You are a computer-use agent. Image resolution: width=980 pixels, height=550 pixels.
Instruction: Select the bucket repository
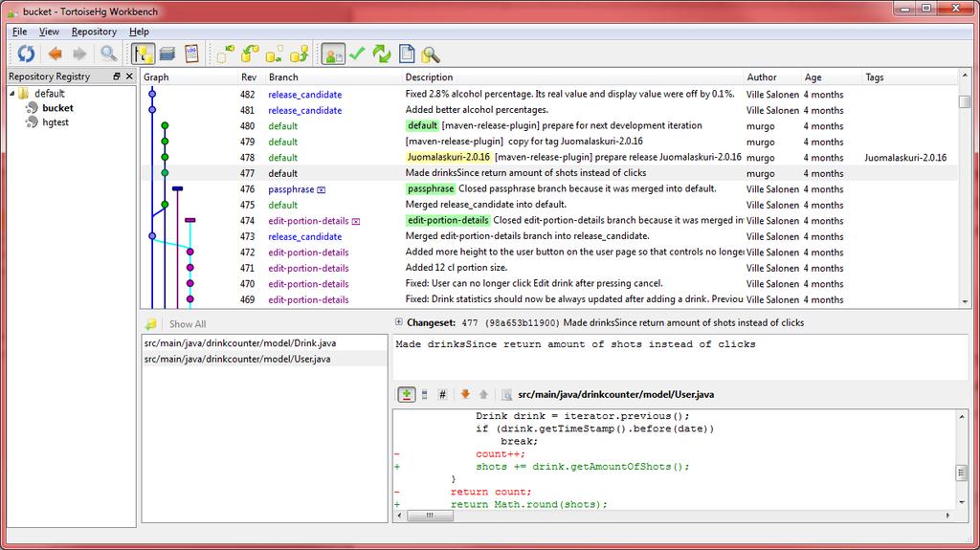click(57, 108)
